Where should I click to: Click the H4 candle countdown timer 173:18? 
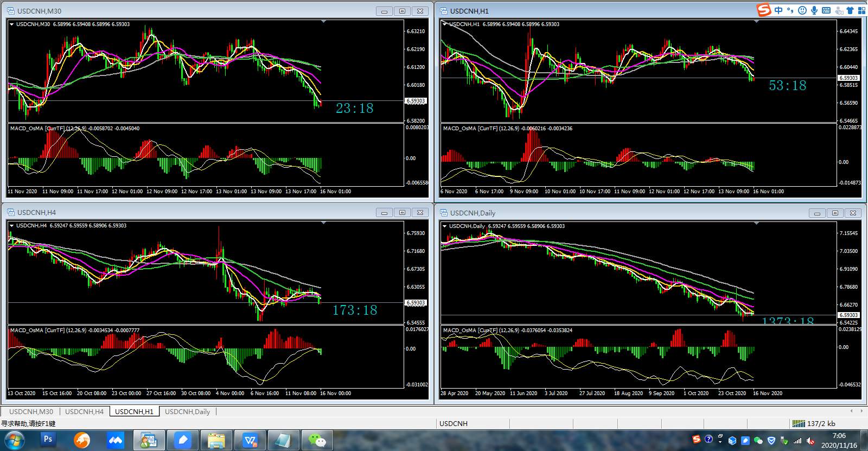click(x=355, y=310)
